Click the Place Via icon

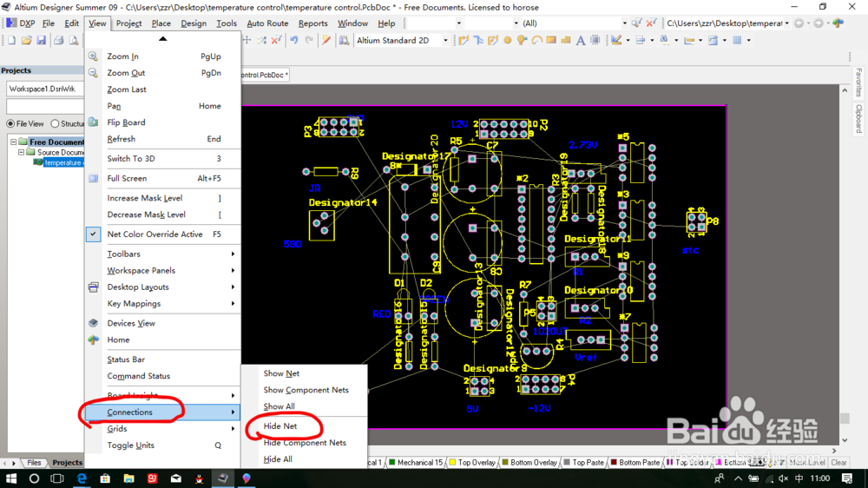tap(522, 41)
